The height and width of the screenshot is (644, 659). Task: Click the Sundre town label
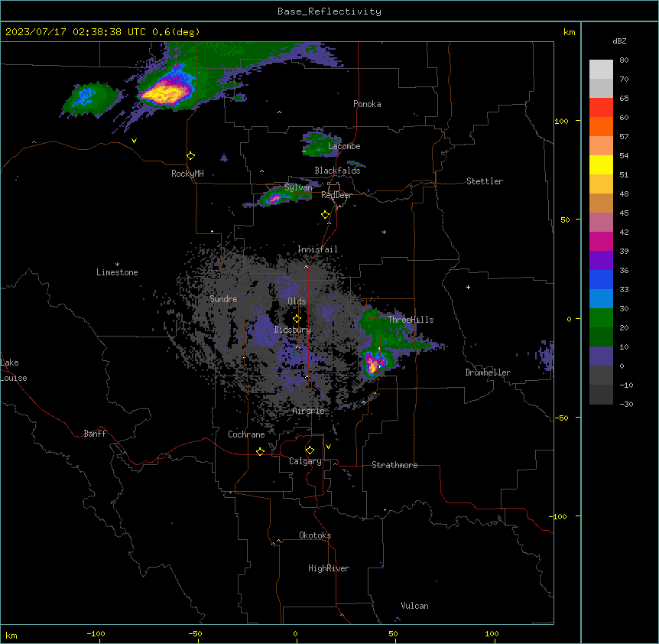point(223,299)
